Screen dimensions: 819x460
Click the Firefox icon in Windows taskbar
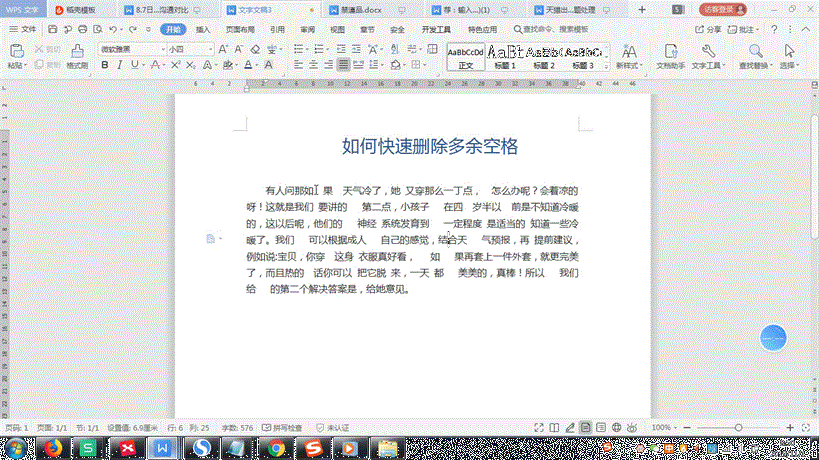tap(53, 447)
